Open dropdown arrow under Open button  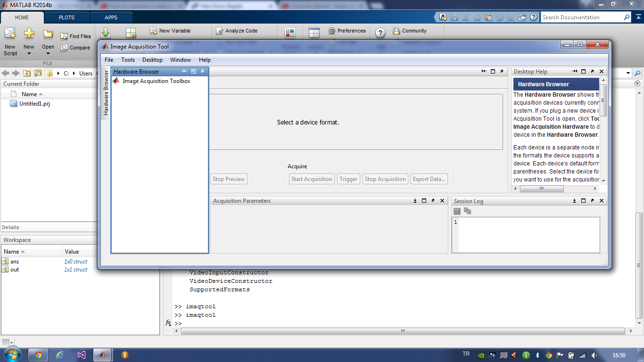pos(48,54)
